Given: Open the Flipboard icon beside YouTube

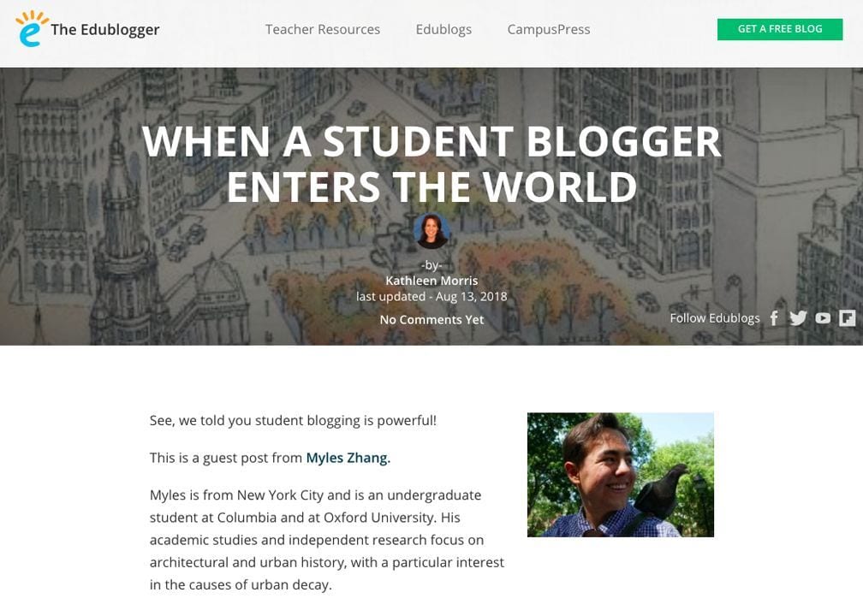Looking at the screenshot, I should click(x=847, y=318).
